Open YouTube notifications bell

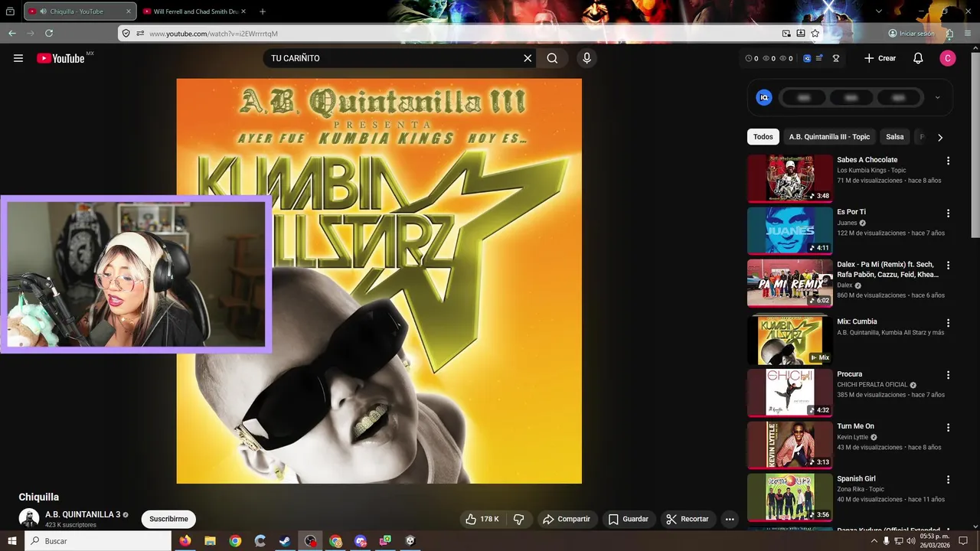[x=918, y=58]
